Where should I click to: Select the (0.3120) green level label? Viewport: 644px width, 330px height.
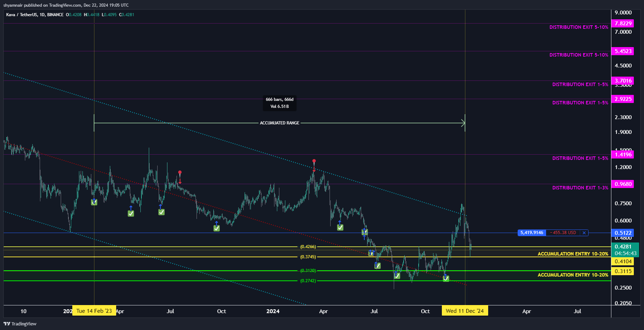308,271
